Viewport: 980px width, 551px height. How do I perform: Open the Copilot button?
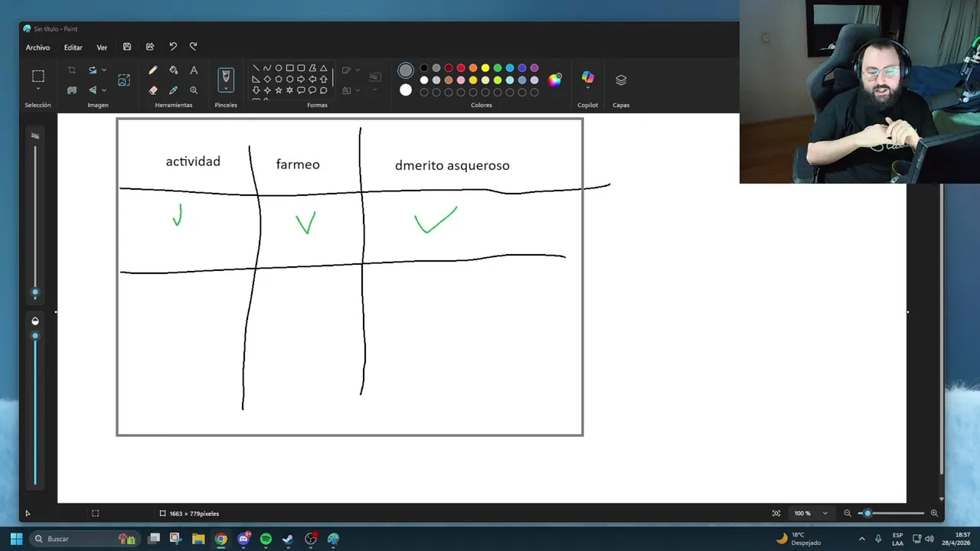[587, 78]
